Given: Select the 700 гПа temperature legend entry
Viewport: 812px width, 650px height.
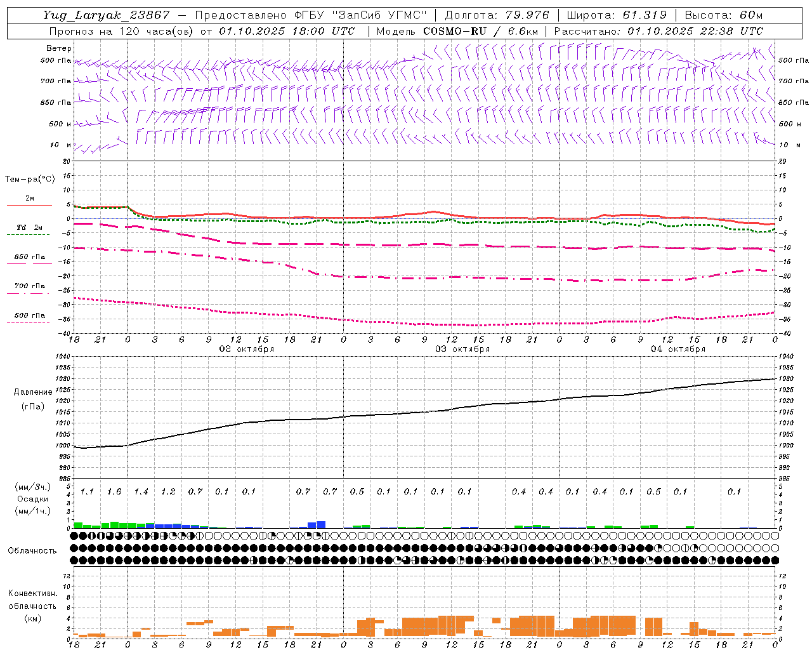Looking at the screenshot, I should tap(30, 286).
